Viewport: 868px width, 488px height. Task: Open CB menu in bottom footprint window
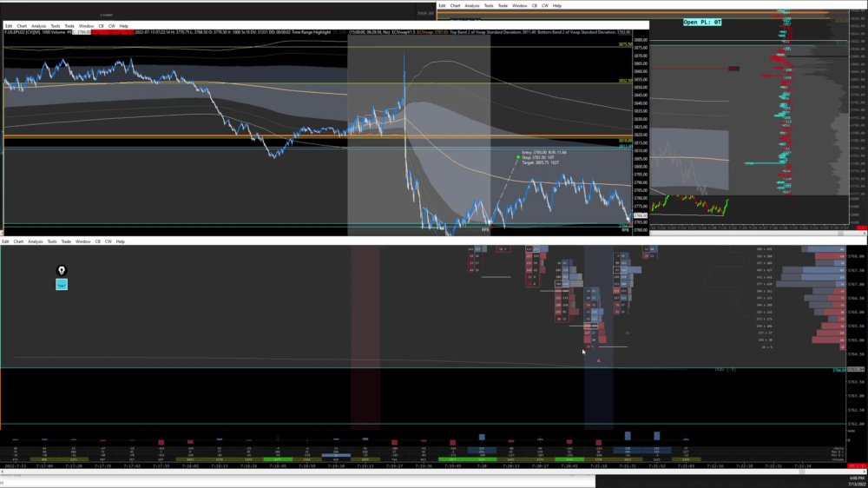click(98, 241)
